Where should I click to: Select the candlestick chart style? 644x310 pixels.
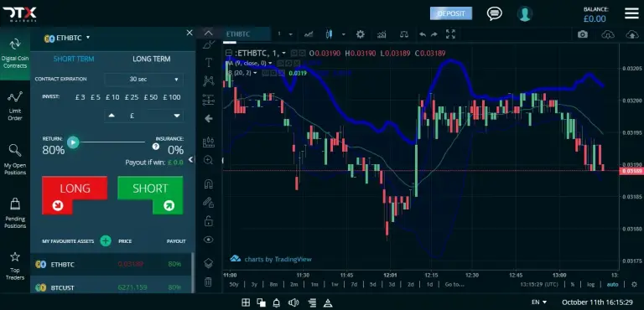click(329, 34)
